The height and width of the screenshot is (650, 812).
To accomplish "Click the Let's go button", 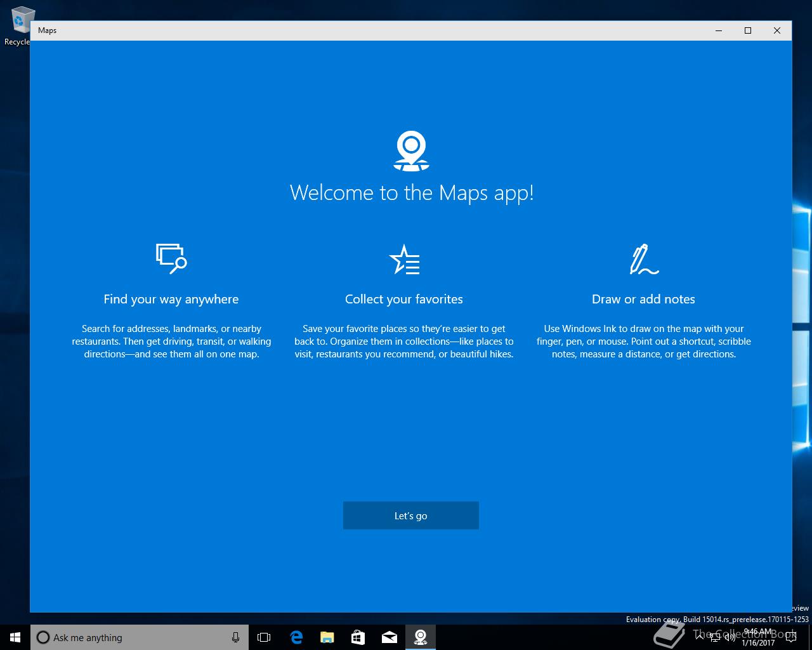I will (x=410, y=515).
